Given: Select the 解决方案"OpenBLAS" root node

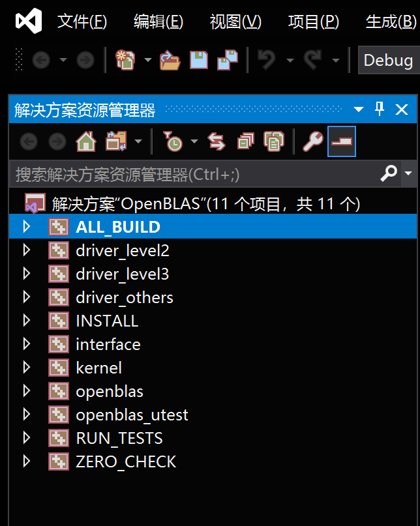Looking at the screenshot, I should tap(206, 203).
